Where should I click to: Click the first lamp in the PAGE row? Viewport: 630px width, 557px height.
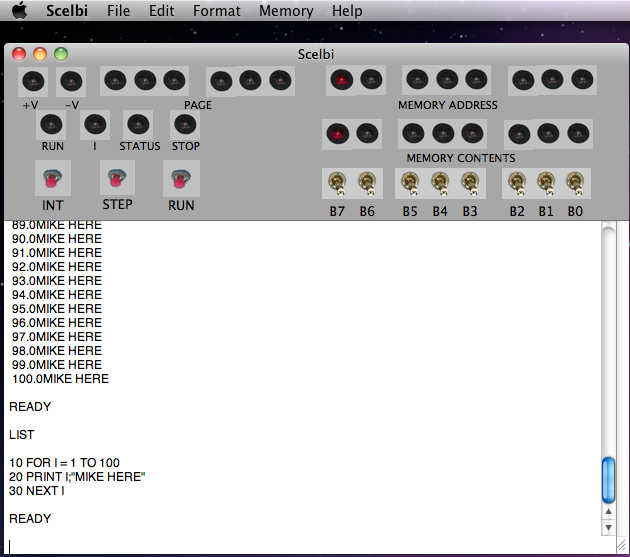115,80
